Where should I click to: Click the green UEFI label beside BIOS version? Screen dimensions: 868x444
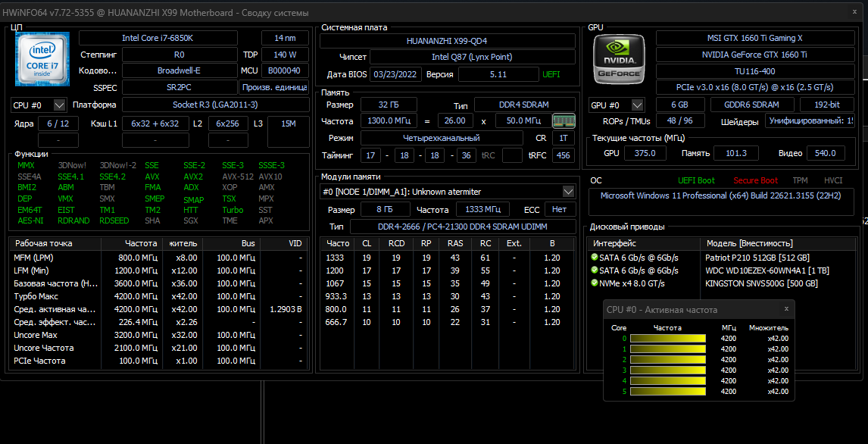(x=551, y=74)
